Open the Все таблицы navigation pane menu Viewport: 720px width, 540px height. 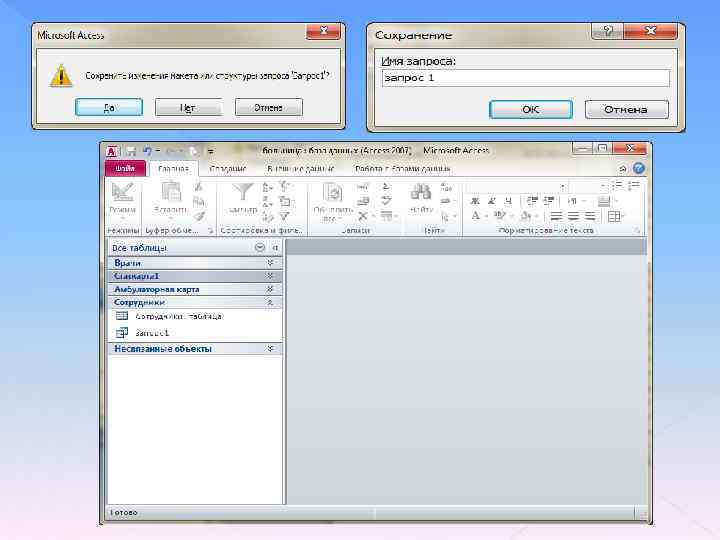[259, 248]
